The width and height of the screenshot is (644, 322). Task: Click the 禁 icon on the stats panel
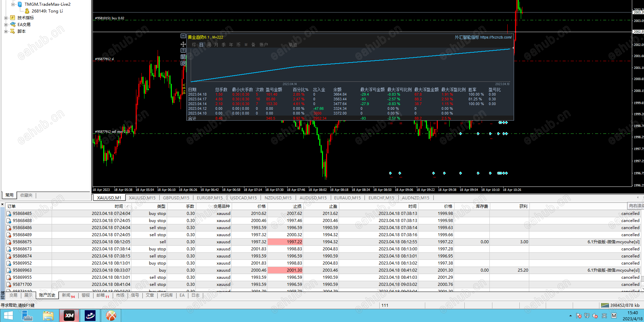click(x=183, y=57)
